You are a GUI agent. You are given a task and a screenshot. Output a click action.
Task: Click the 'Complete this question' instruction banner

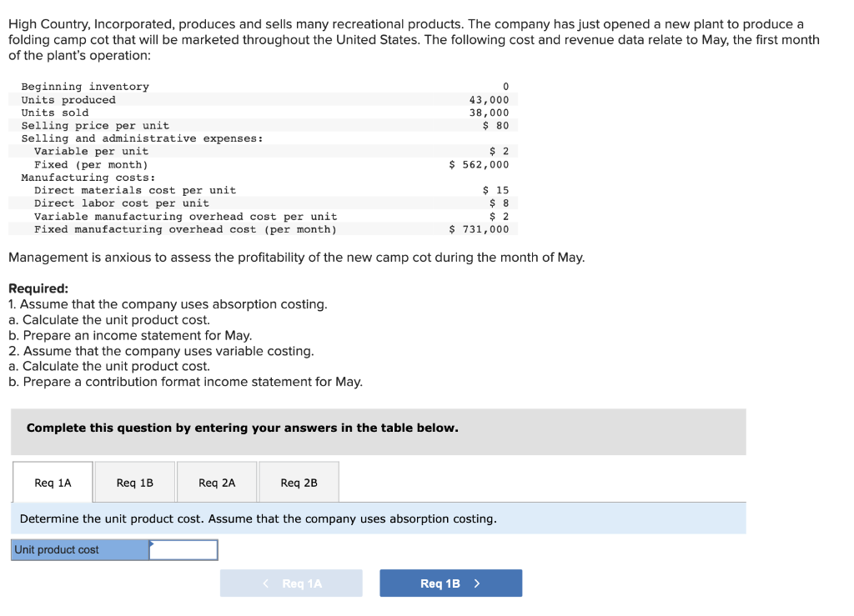coord(379,432)
